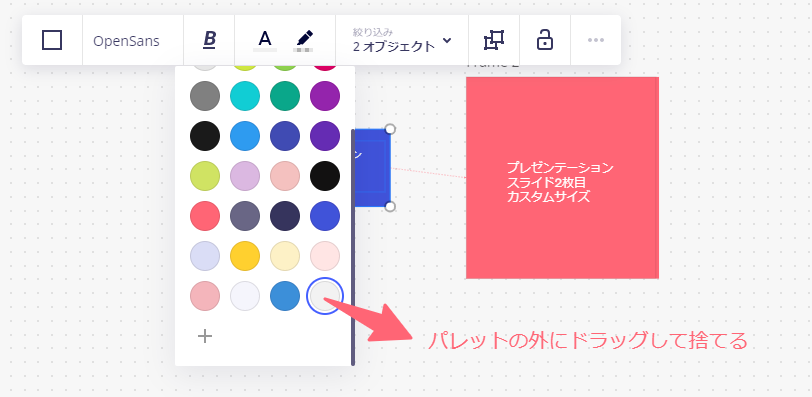Pick the golden yellow color swatch

tap(245, 256)
